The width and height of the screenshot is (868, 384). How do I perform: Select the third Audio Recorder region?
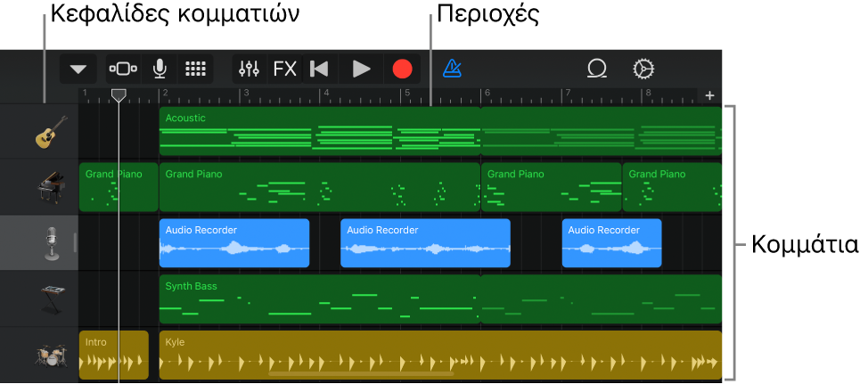611,243
